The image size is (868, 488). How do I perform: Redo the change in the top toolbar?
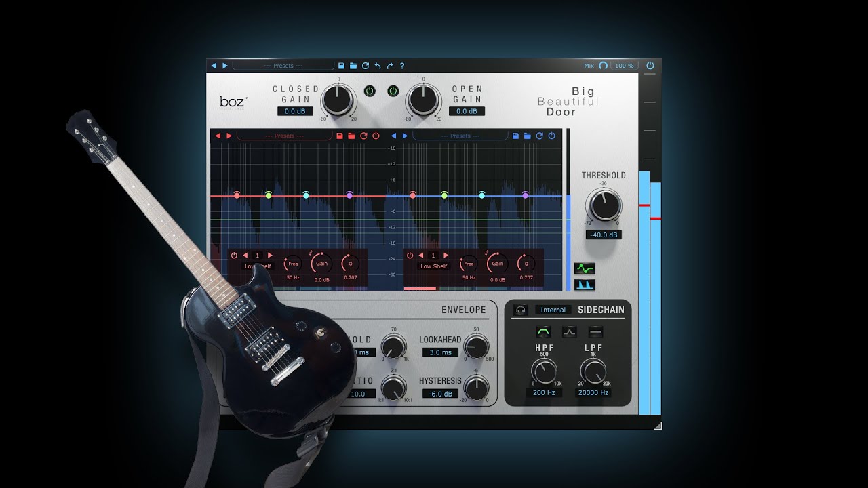pyautogui.click(x=390, y=66)
